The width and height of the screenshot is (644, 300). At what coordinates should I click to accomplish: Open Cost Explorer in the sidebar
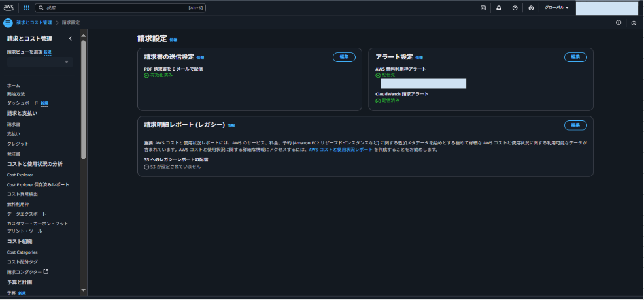(20, 175)
